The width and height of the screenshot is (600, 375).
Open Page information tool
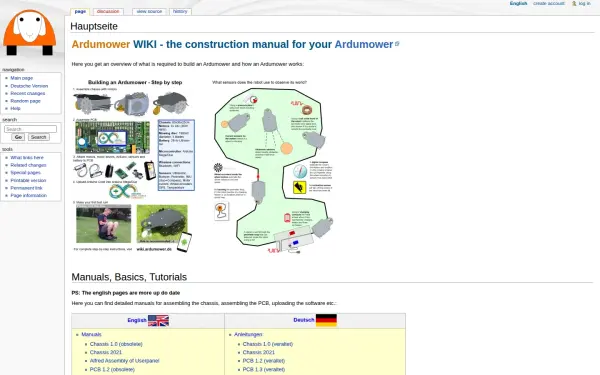(29, 196)
